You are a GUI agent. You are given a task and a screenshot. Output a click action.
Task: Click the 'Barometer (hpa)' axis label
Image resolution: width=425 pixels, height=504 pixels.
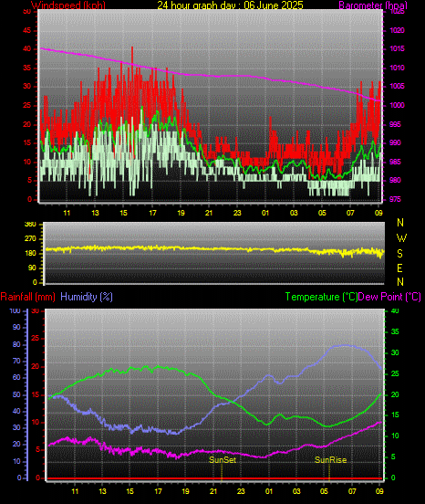[x=373, y=5]
